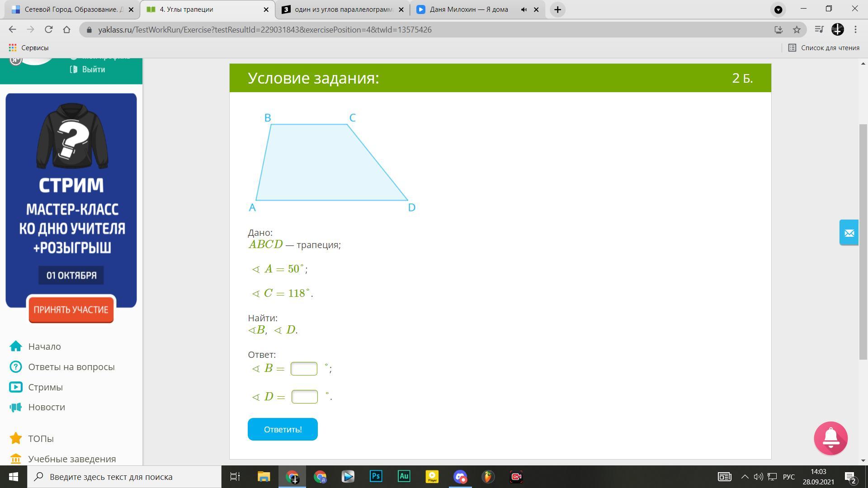The height and width of the screenshot is (488, 868).
Task: Click the angle B answer field
Action: click(x=304, y=369)
